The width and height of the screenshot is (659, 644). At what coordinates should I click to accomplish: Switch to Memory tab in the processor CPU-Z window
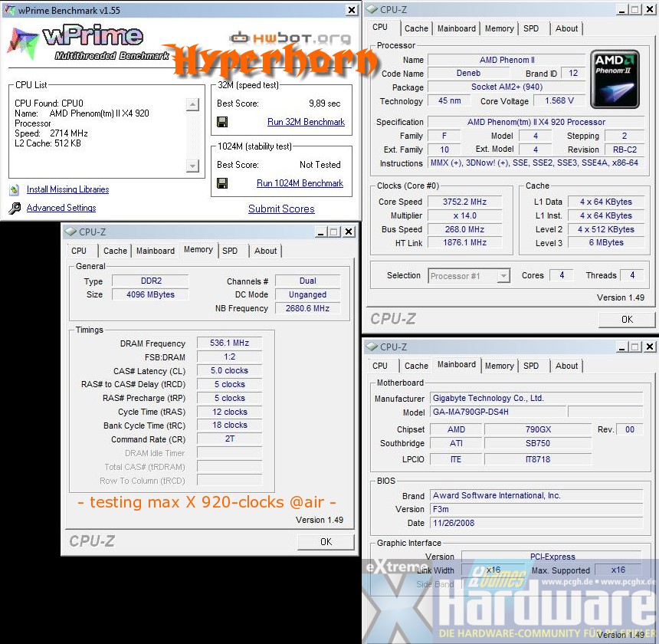[x=500, y=28]
